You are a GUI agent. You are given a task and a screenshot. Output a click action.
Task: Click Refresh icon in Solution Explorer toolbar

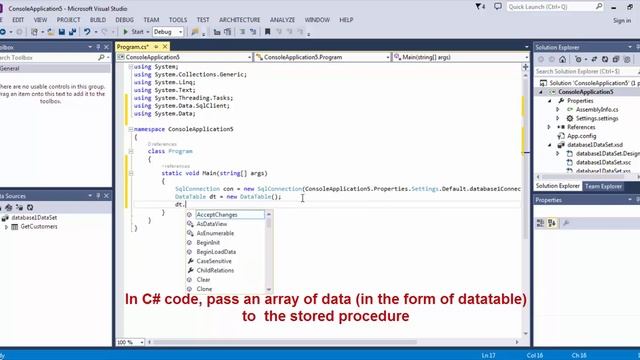point(605,60)
